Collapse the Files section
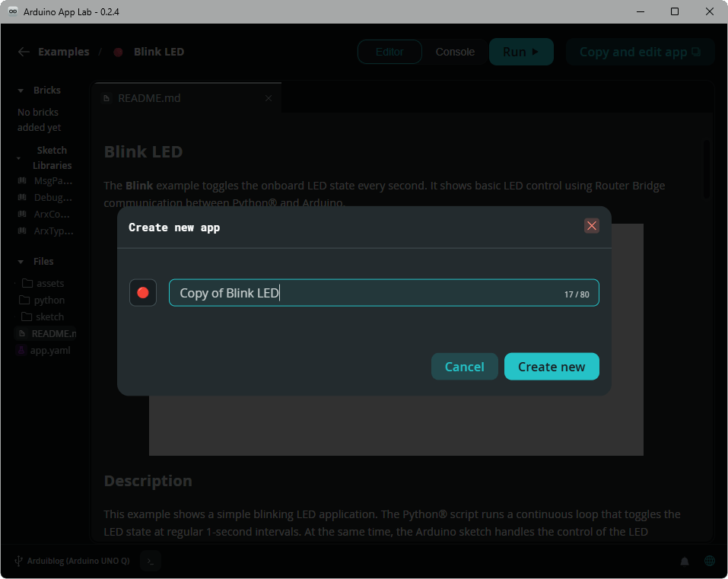The image size is (728, 579). click(x=21, y=262)
